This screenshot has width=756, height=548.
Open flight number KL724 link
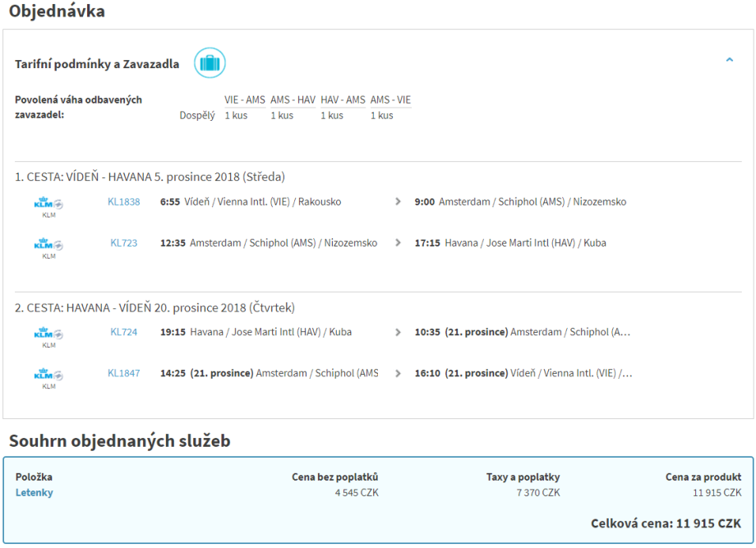[124, 333]
